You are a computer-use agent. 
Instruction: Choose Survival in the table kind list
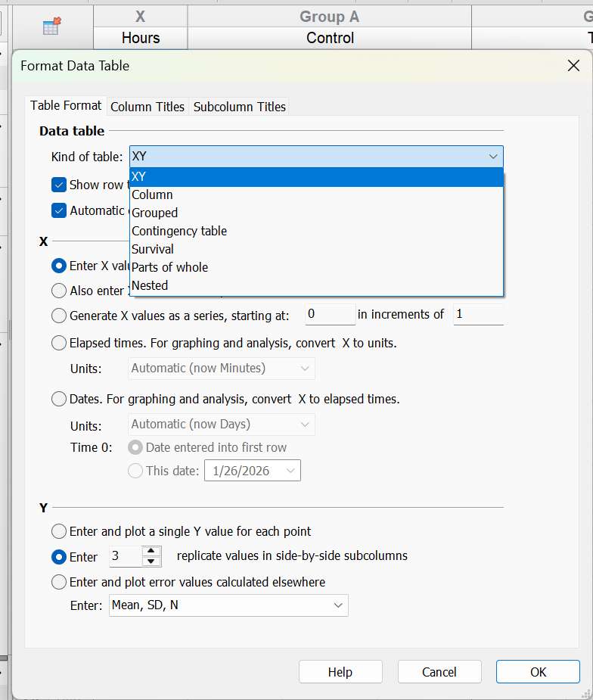[x=153, y=249]
